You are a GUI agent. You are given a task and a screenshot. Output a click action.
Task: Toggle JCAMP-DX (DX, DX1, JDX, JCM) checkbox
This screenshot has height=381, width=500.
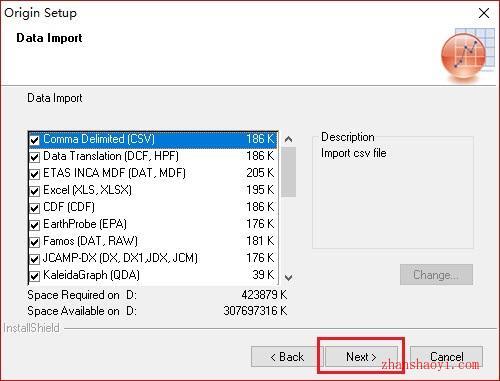(35, 259)
